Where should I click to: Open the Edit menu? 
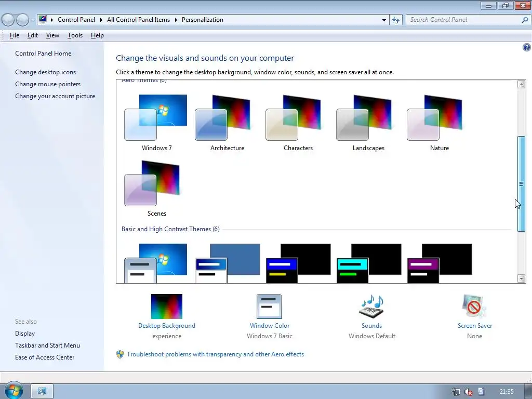tap(33, 35)
